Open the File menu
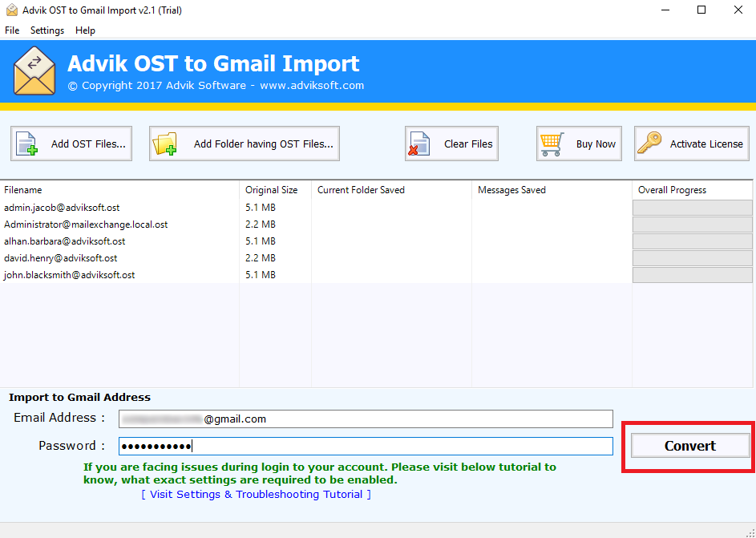 [12, 30]
